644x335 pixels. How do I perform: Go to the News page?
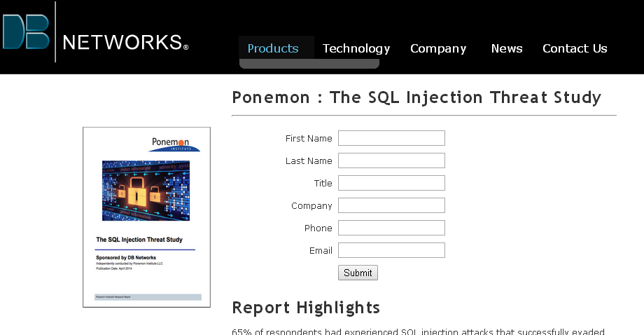coord(507,48)
